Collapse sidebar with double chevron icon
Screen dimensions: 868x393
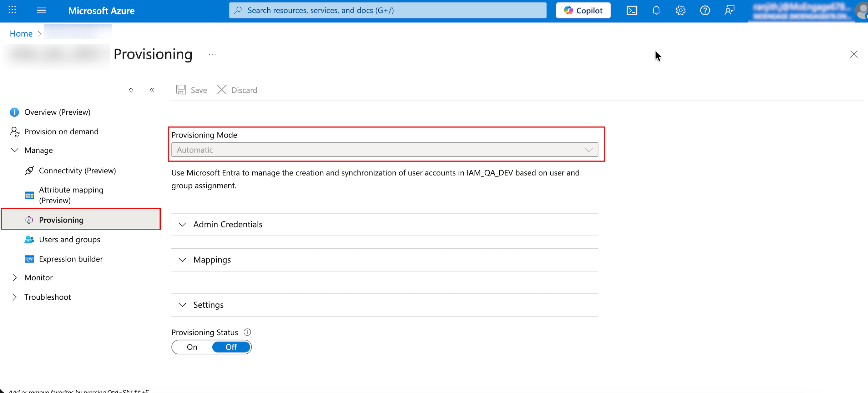(x=152, y=90)
